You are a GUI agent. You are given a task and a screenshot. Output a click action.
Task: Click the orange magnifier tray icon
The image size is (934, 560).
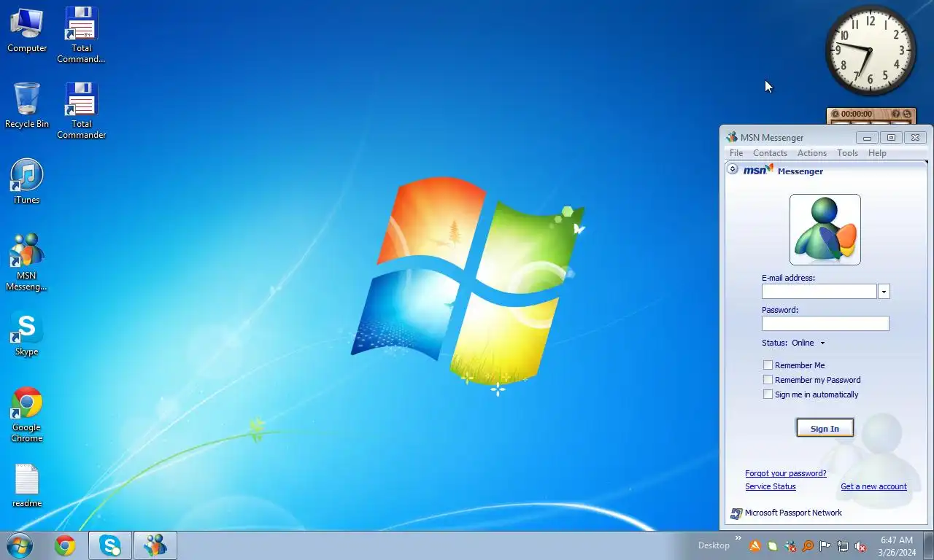[x=808, y=546]
